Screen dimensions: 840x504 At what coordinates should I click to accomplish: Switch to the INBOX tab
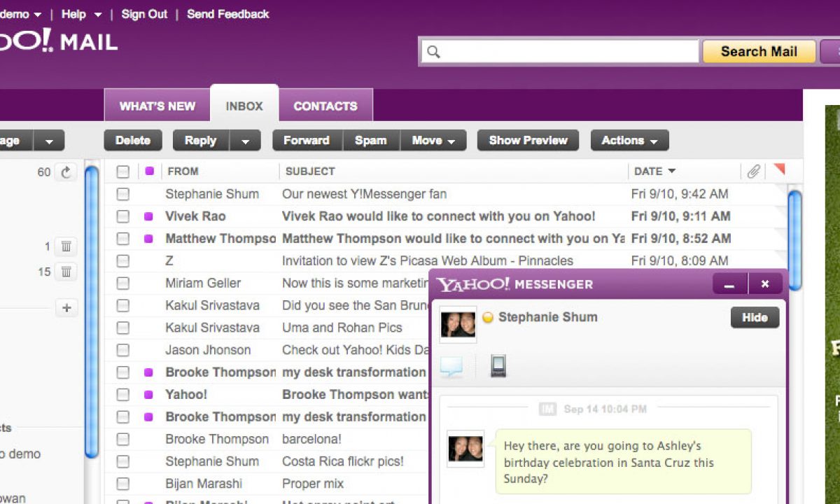244,104
